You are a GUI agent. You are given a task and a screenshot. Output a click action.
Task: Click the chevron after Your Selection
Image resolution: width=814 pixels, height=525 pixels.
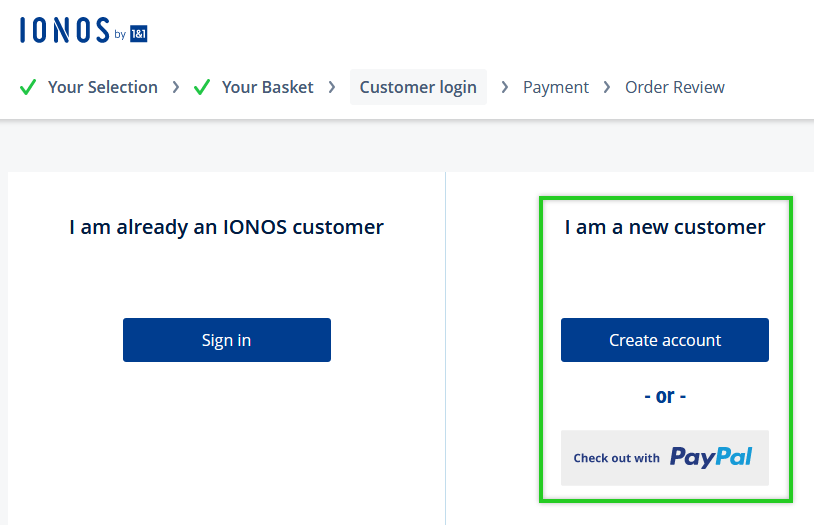coord(176,87)
